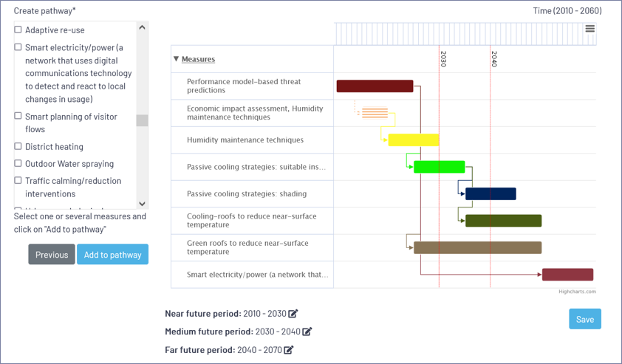
Task: Check Traffic calming/reduction interventions
Action: coord(18,180)
